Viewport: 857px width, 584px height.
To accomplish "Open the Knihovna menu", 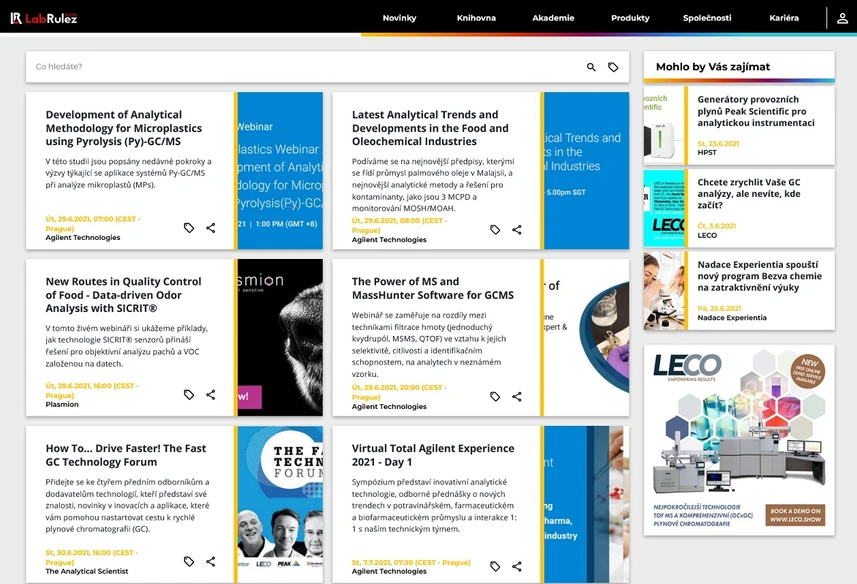I will [x=476, y=18].
